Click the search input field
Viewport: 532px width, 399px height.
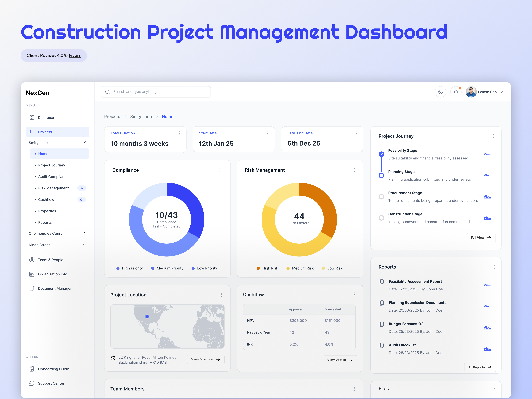click(x=156, y=92)
